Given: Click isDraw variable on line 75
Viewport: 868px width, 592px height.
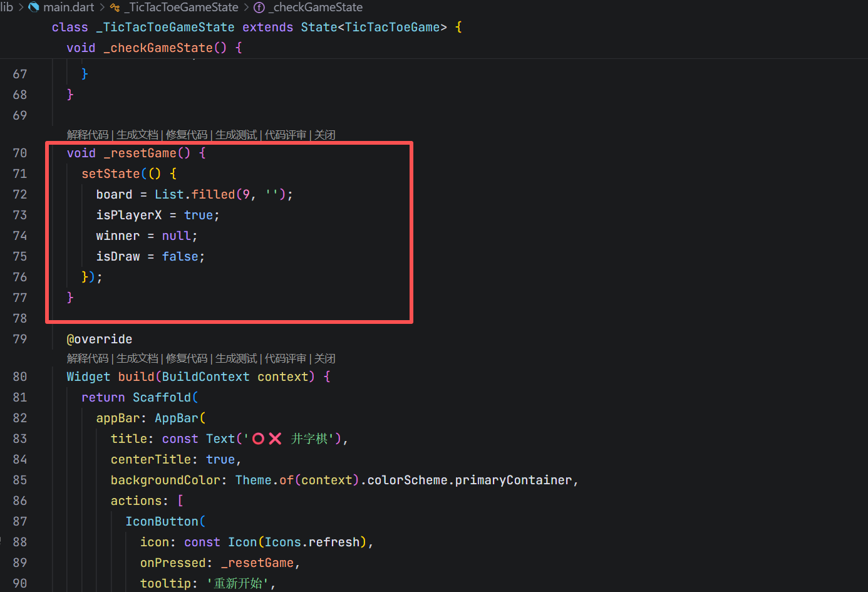Looking at the screenshot, I should 118,257.
